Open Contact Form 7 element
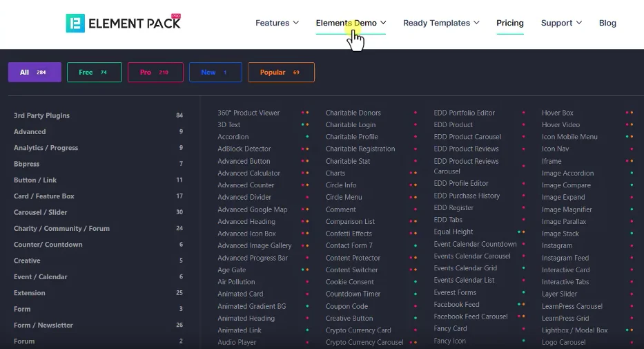 (x=349, y=245)
